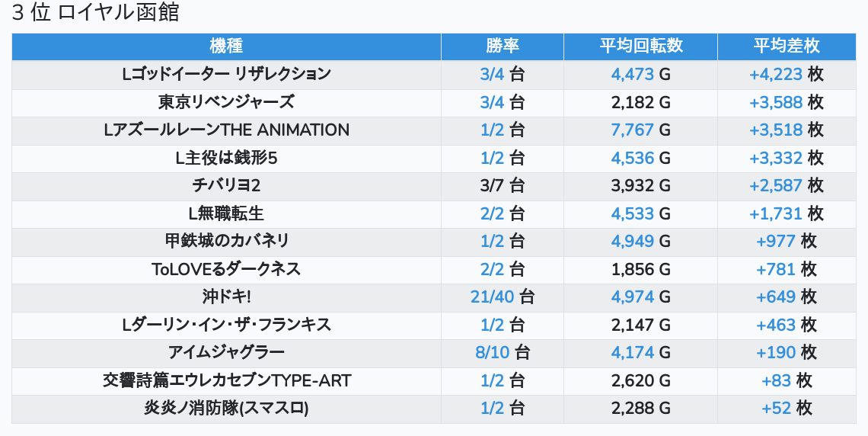
Task: Select the 平均差枚 column header
Action: point(786,46)
